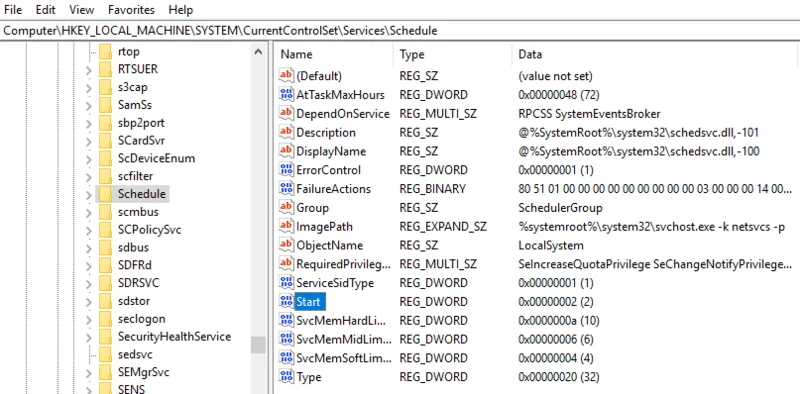Click data '0x00000048 (72)'
This screenshot has height=394, width=800.
pos(558,94)
